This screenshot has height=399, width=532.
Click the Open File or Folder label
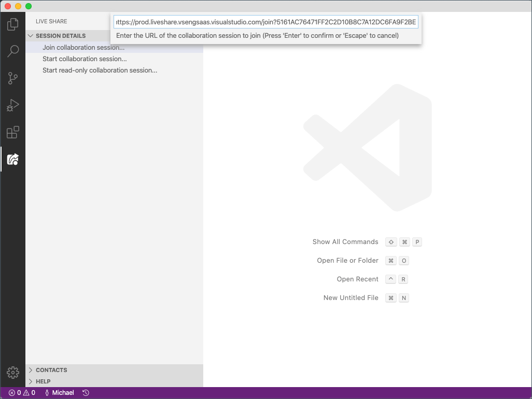[x=347, y=260]
